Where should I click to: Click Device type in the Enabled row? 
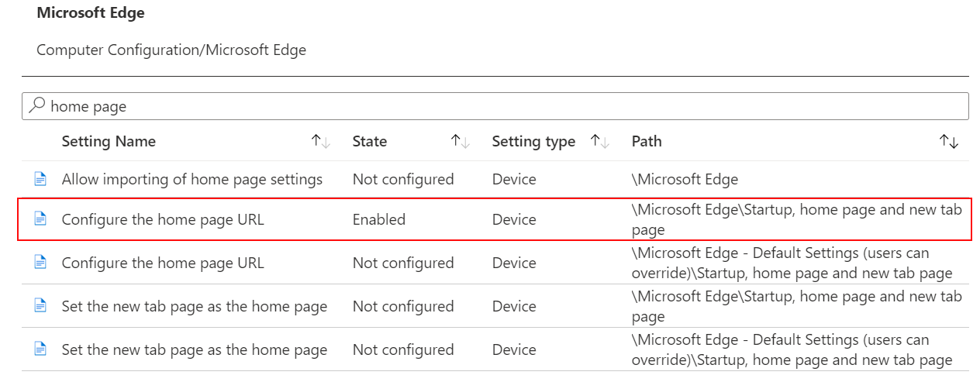click(x=514, y=219)
